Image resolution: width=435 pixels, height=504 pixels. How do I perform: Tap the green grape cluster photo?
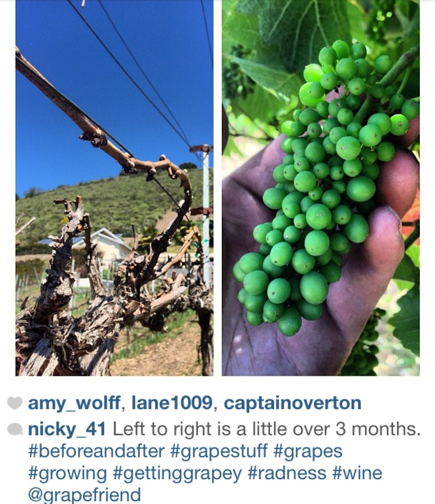(x=321, y=188)
